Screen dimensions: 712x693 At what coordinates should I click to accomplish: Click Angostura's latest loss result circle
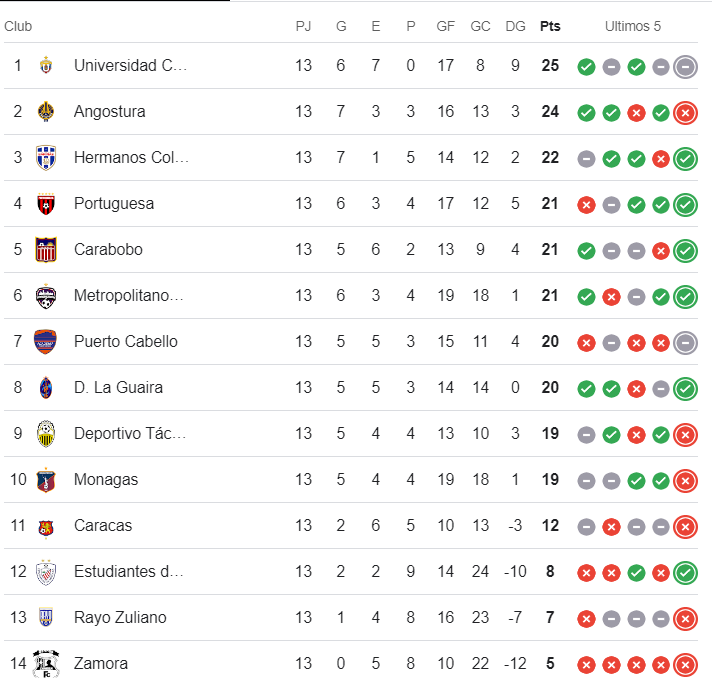685,112
